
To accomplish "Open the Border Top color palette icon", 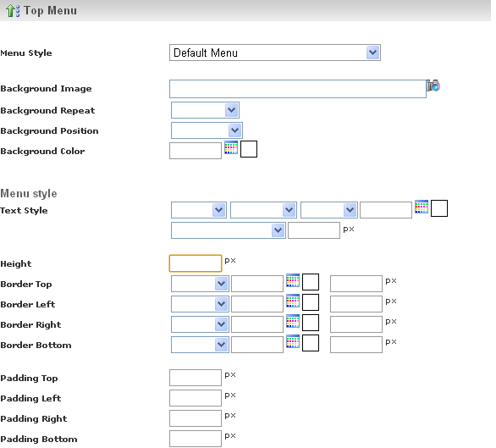I will pos(293,280).
